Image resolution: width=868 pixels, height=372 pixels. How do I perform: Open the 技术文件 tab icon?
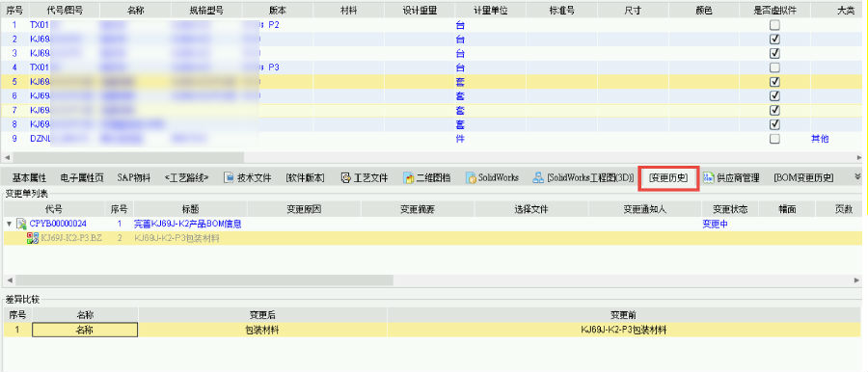pos(229,177)
